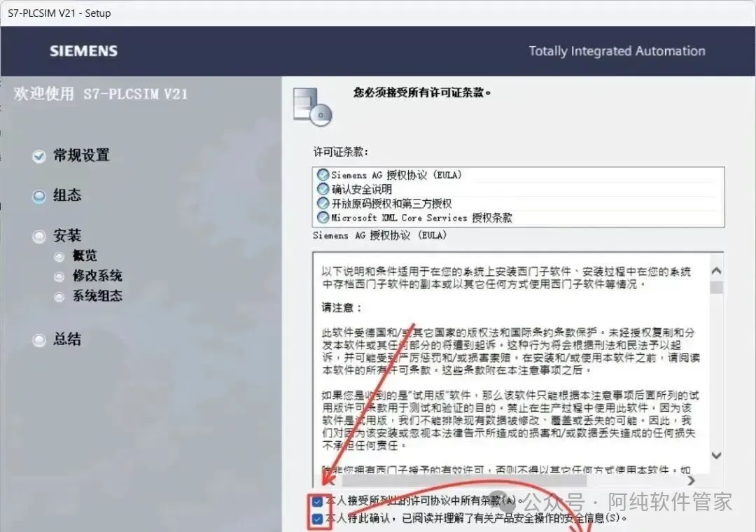This screenshot has height=532, width=756.
Task: Click the checkmark bullet beside 常规设置
Action: (38, 156)
